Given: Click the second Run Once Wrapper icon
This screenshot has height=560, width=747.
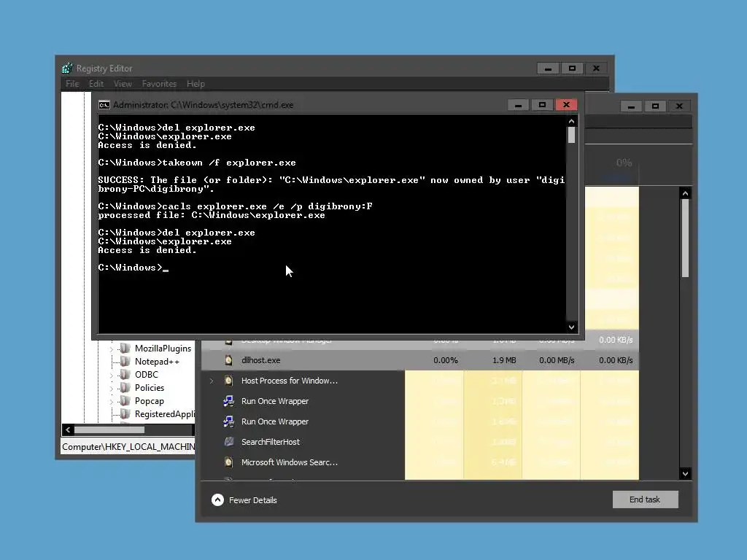Looking at the screenshot, I should pos(228,421).
